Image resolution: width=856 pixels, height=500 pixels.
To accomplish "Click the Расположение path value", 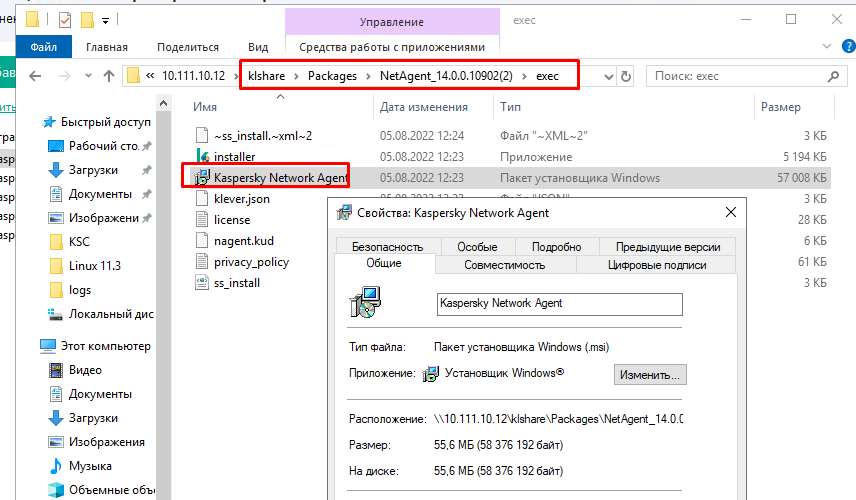I will tap(558, 419).
